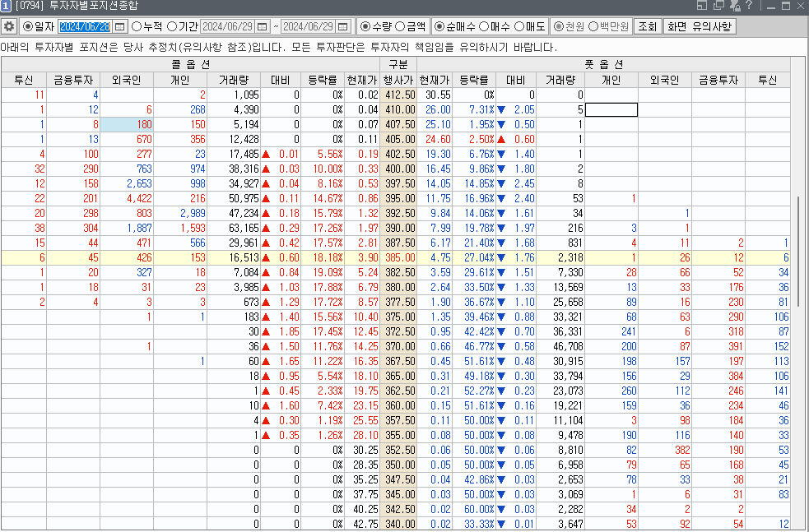Select the 누적 radio button
The width and height of the screenshot is (809, 532).
point(137,26)
